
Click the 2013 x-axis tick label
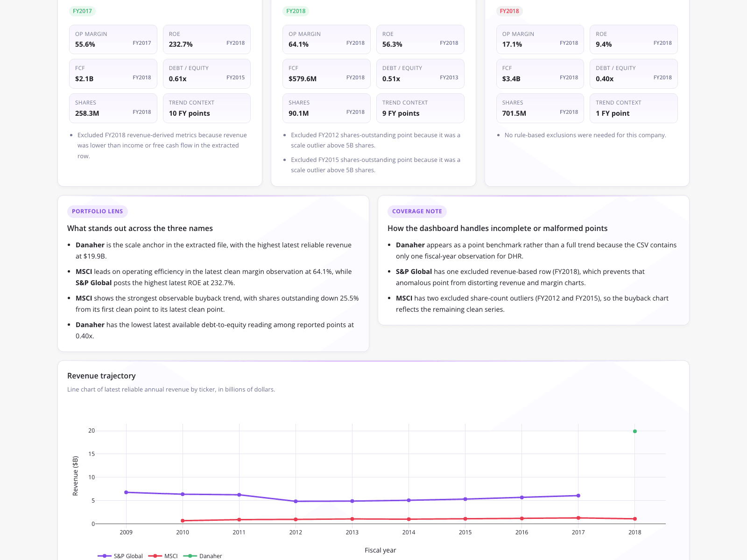[x=352, y=532]
